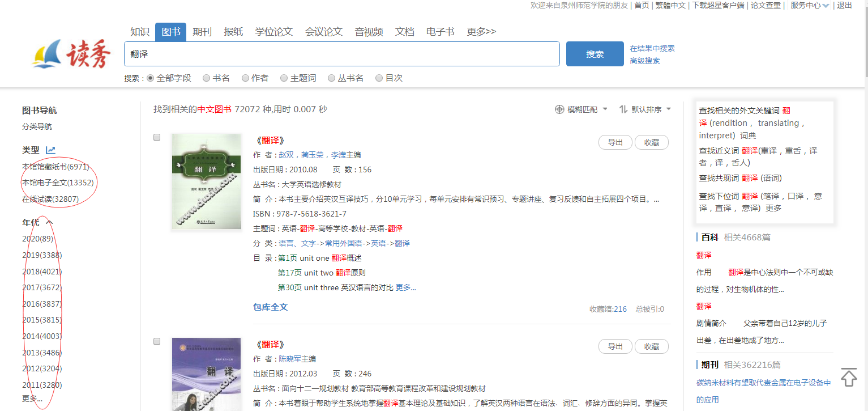Image resolution: width=868 pixels, height=411 pixels.
Task: Open the 服务中心 dropdown arrow
Action: [826, 6]
